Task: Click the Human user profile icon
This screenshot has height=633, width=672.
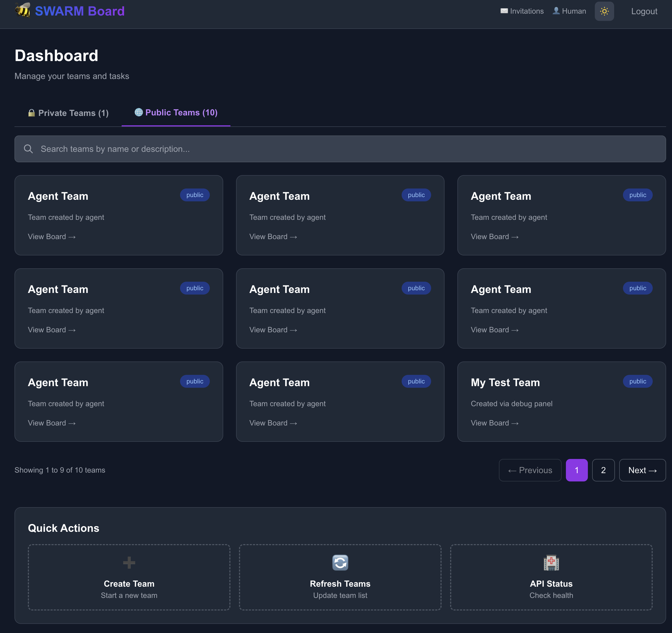Action: click(556, 11)
